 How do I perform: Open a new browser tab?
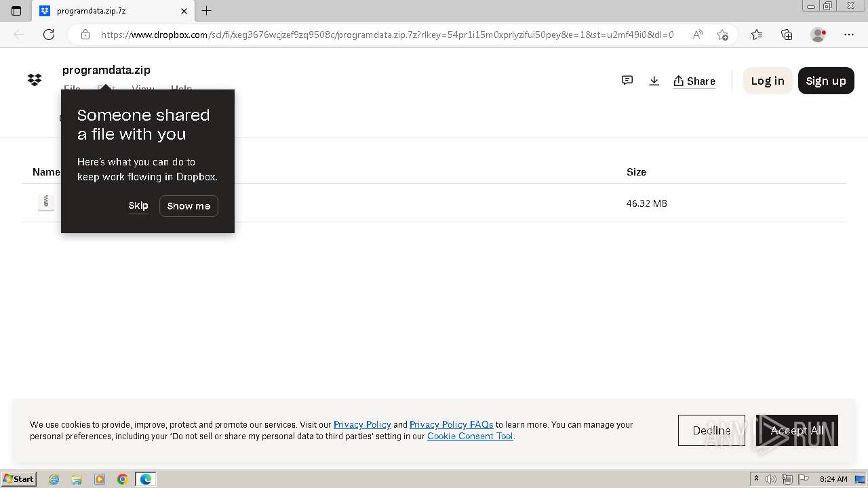(207, 11)
